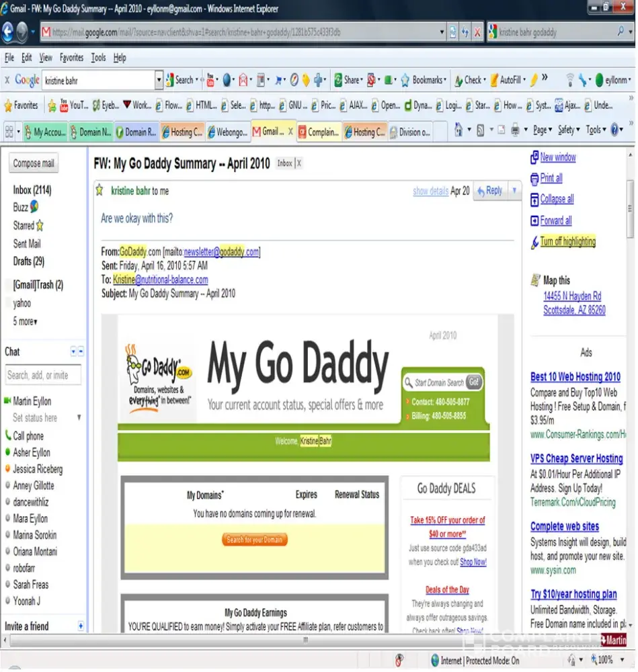Click the 14455 N Hayden Rd map link
The height and width of the screenshot is (672, 638).
pos(572,296)
